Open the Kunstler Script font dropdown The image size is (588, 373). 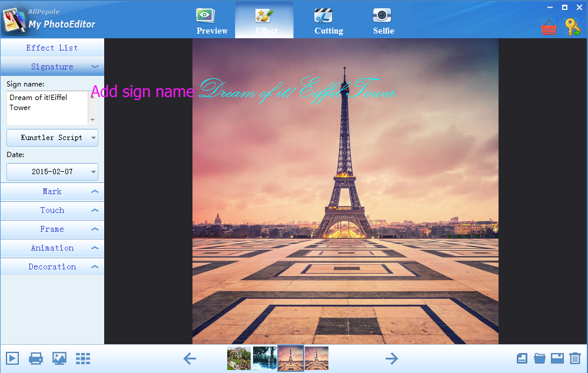(x=52, y=138)
